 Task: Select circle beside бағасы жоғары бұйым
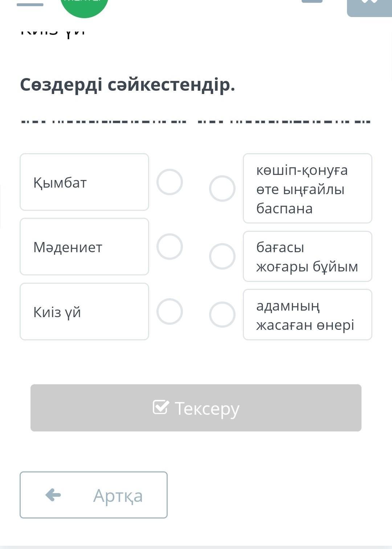[x=222, y=256]
